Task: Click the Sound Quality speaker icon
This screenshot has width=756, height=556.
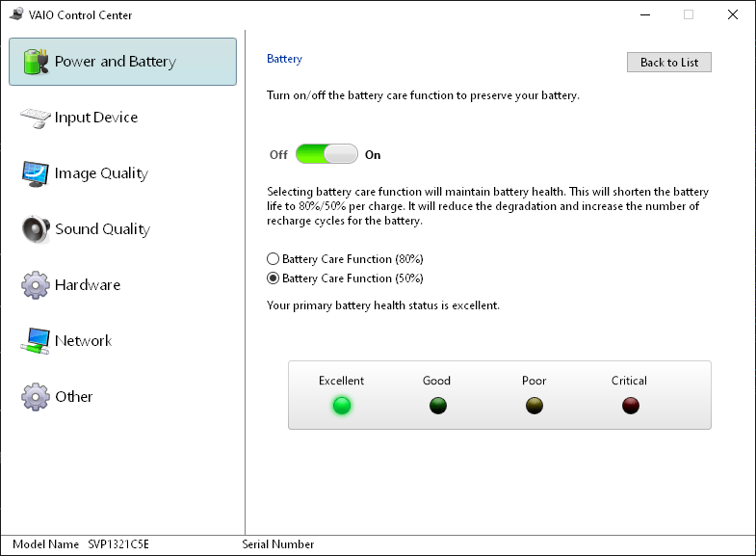Action: (36, 229)
